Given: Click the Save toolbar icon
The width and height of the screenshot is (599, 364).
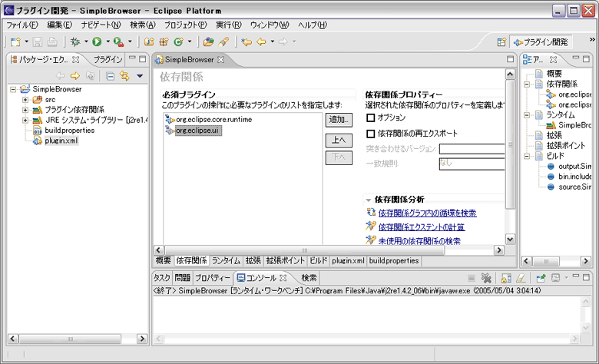Looking at the screenshot, I should [x=38, y=41].
